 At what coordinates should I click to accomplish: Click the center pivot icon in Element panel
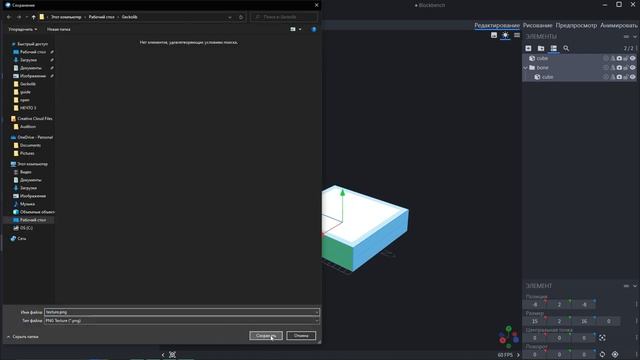[x=602, y=338]
